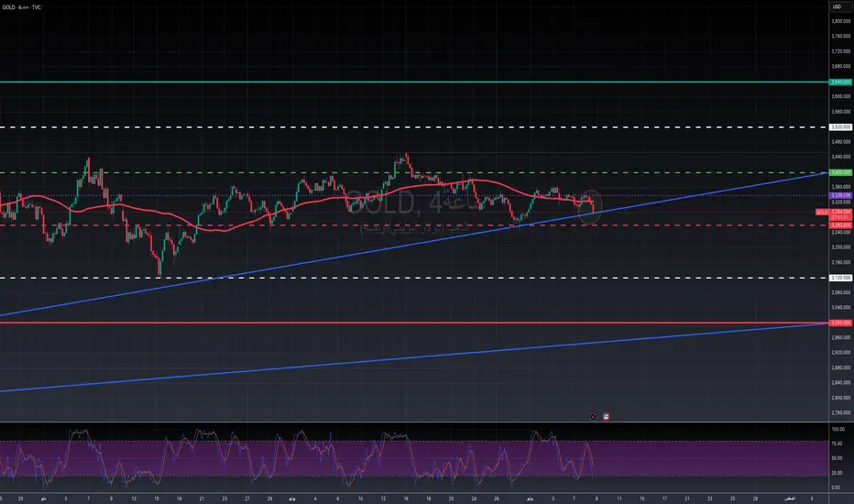Viewport: 854px width, 504px height.
Task: Click the purple event icon above the time axis
Action: pos(594,416)
